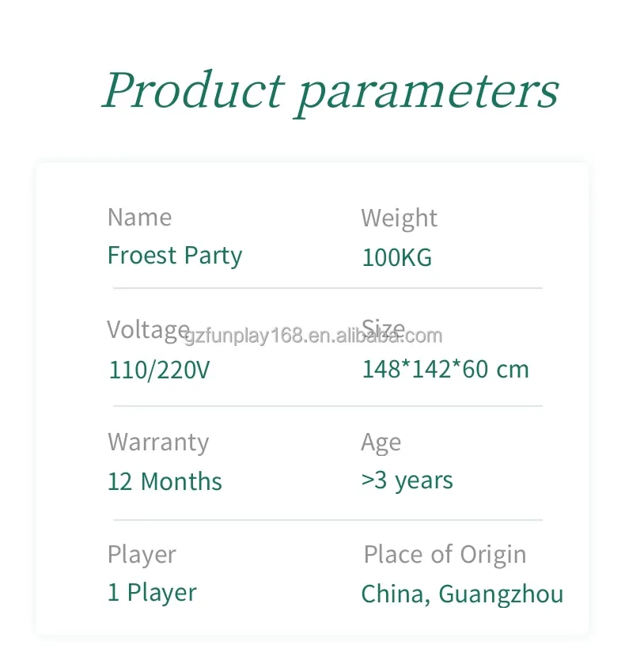Click the Size field label
Image resolution: width=625 pixels, height=672 pixels.
383,328
